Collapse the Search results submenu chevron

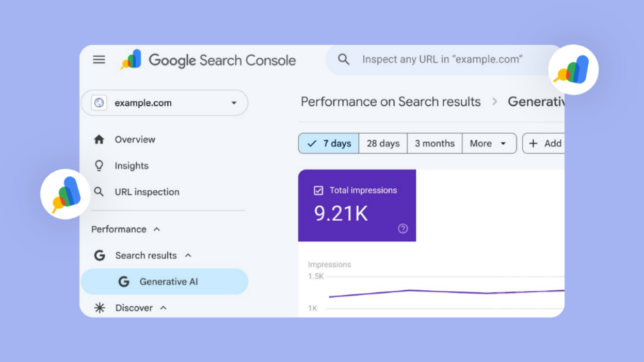point(188,255)
